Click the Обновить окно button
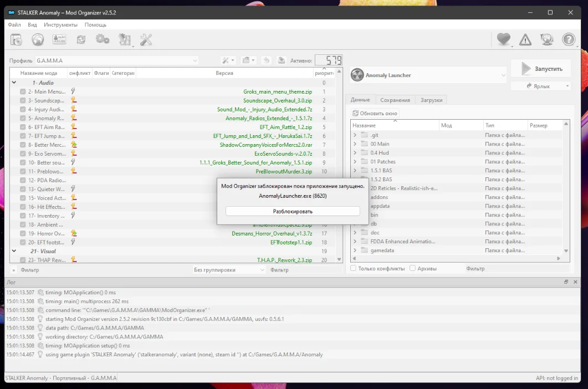 375,113
